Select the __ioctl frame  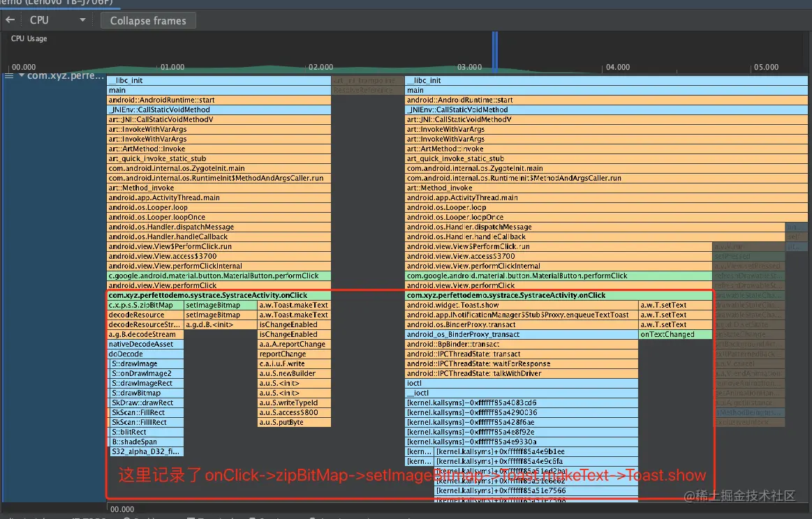[x=522, y=393]
